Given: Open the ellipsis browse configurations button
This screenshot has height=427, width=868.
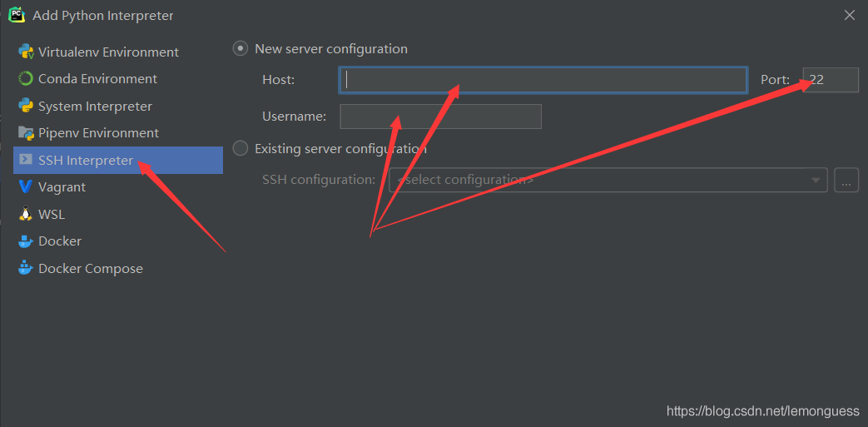Looking at the screenshot, I should tap(846, 181).
